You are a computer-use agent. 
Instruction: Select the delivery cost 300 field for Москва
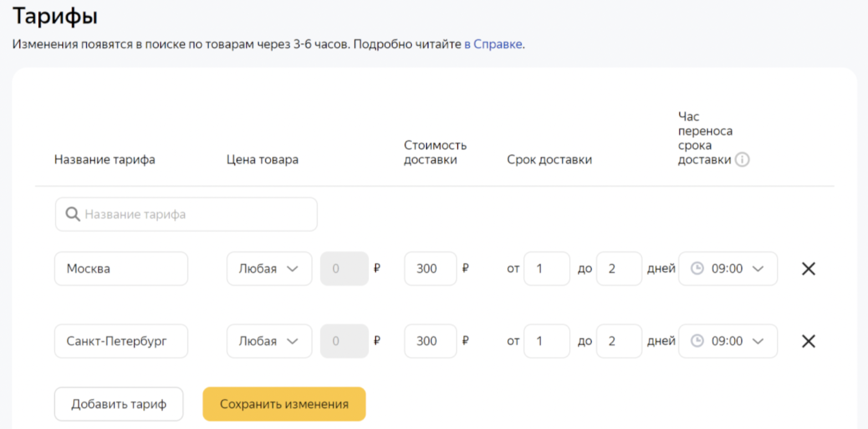(x=430, y=269)
